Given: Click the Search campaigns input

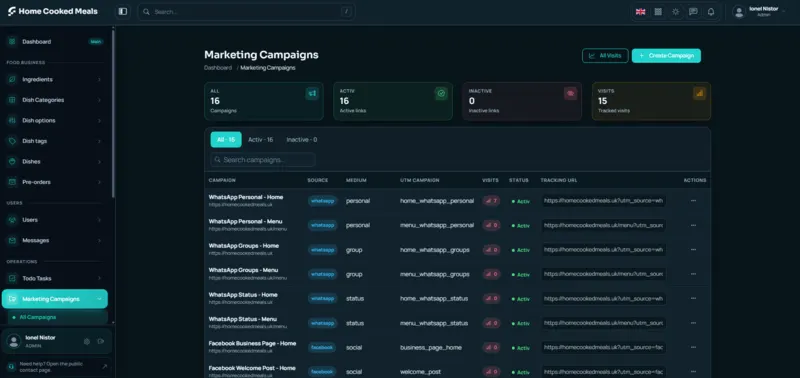Looking at the screenshot, I should point(263,160).
